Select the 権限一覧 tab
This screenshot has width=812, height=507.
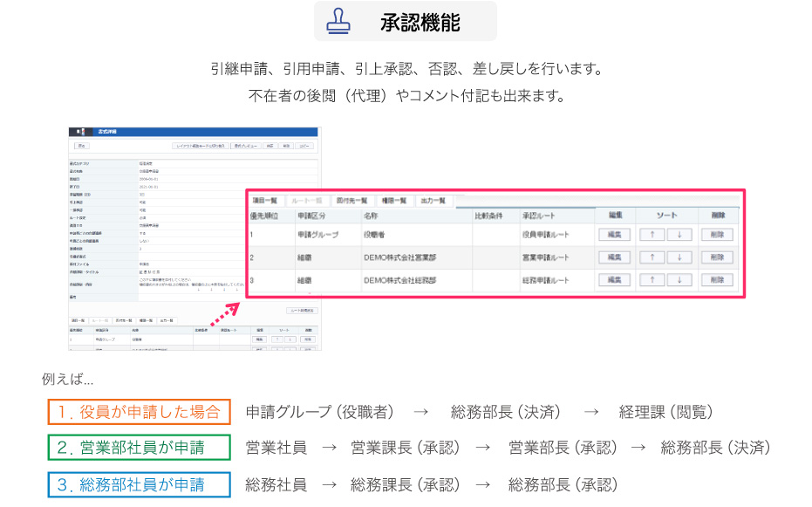click(392, 200)
